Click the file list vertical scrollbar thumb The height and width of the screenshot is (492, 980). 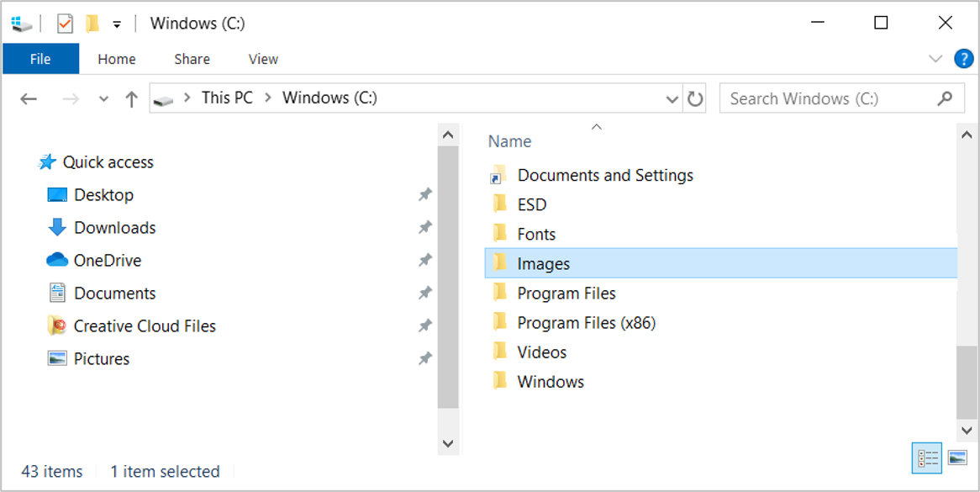pos(967,382)
